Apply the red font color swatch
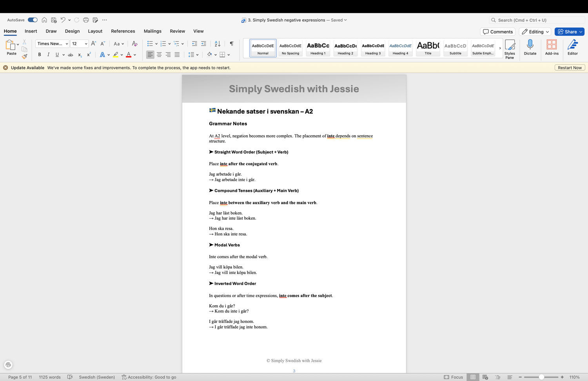The height and width of the screenshot is (381, 588). (129, 55)
